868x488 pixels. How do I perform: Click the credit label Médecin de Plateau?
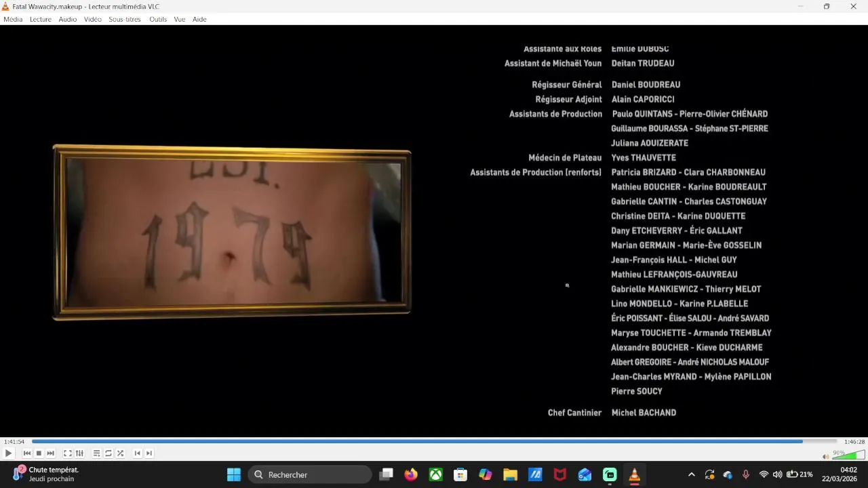click(x=565, y=158)
